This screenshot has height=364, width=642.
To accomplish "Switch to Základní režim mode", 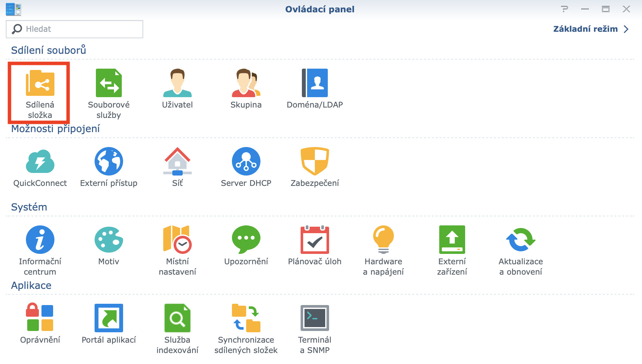I will click(x=586, y=29).
